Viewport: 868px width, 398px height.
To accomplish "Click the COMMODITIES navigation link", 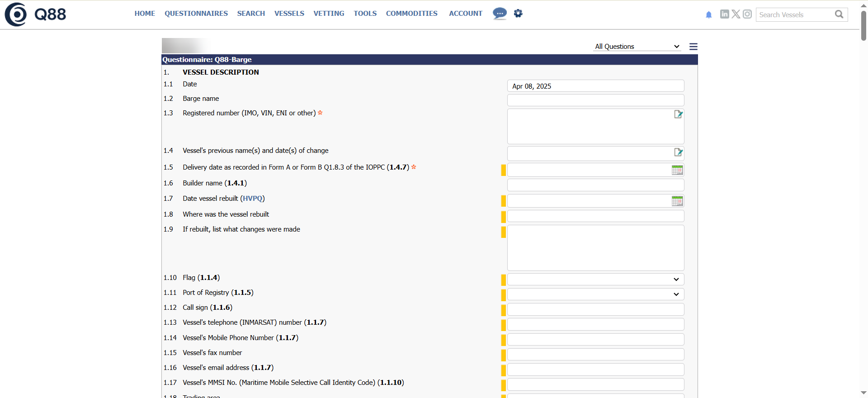I will click(411, 14).
